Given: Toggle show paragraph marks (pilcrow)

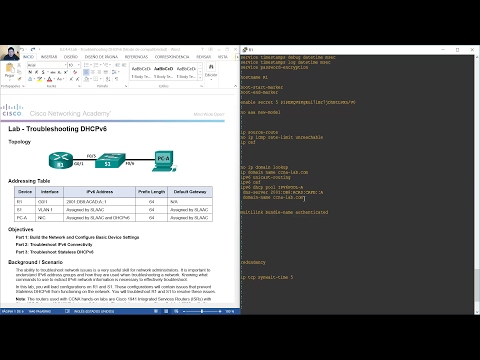Looking at the screenshot, I should tap(117, 79).
